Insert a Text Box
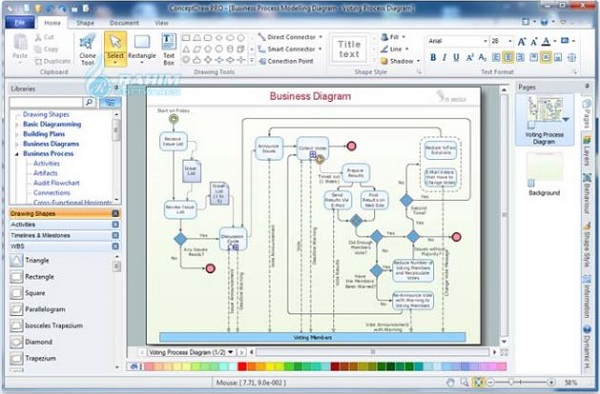Screen dimensions: 600x394 [169, 49]
